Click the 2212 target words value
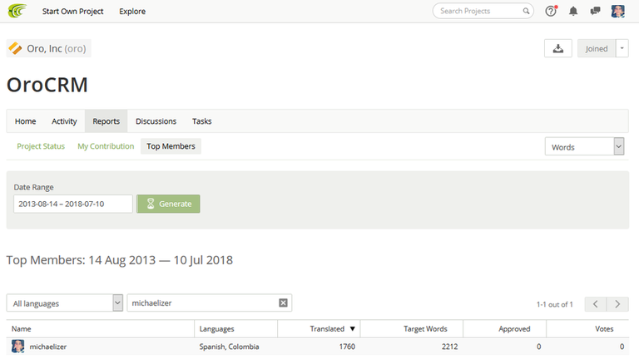The image size is (639, 364). (449, 347)
